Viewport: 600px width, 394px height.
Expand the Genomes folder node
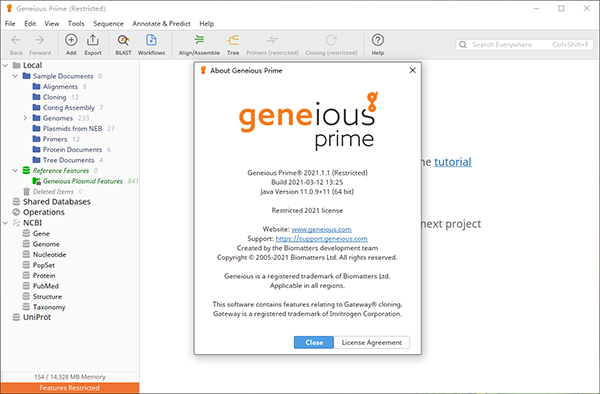[25, 118]
